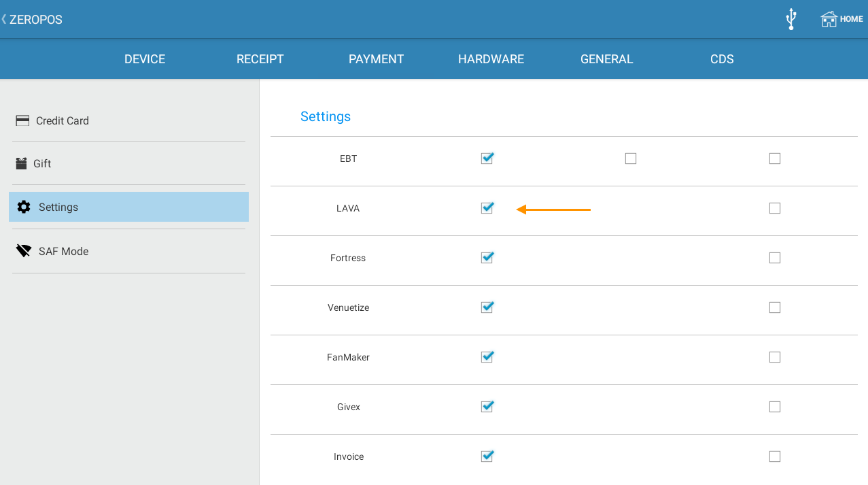Toggle the rightmost Givex checkbox
This screenshot has height=485, width=868.
[774, 406]
